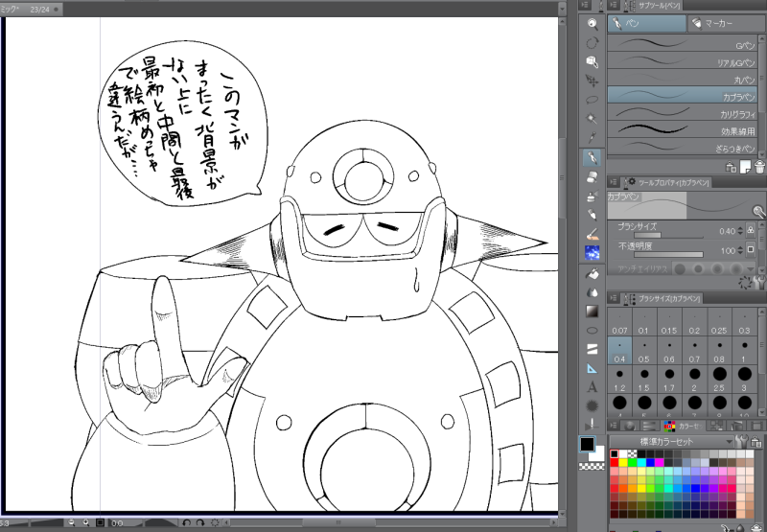Choose the 丸ペン sub tool
The image size is (767, 532).
pos(683,78)
